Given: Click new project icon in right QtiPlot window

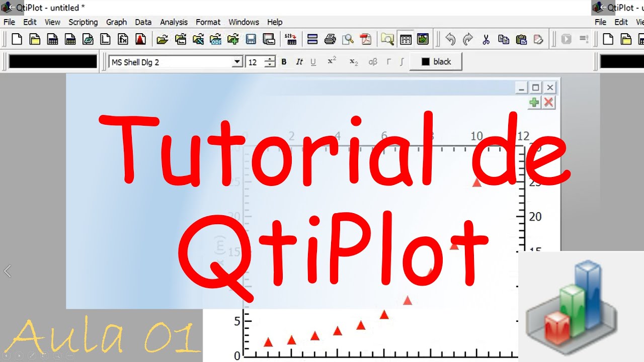Looking at the screenshot, I should point(608,39).
